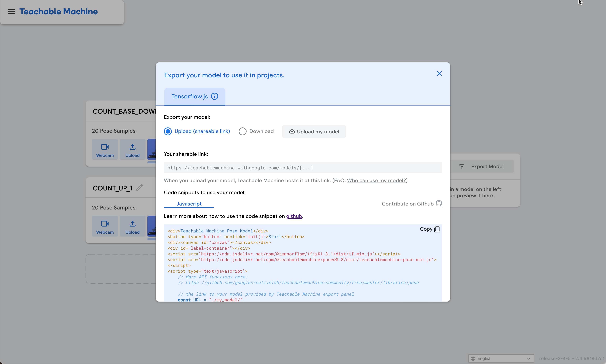Select Upload (shareable link) radio option
This screenshot has width=606, height=364.
click(x=168, y=131)
